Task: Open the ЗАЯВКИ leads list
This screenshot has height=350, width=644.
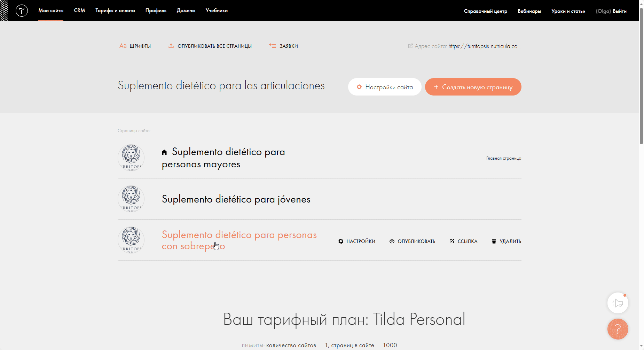Action: [283, 46]
